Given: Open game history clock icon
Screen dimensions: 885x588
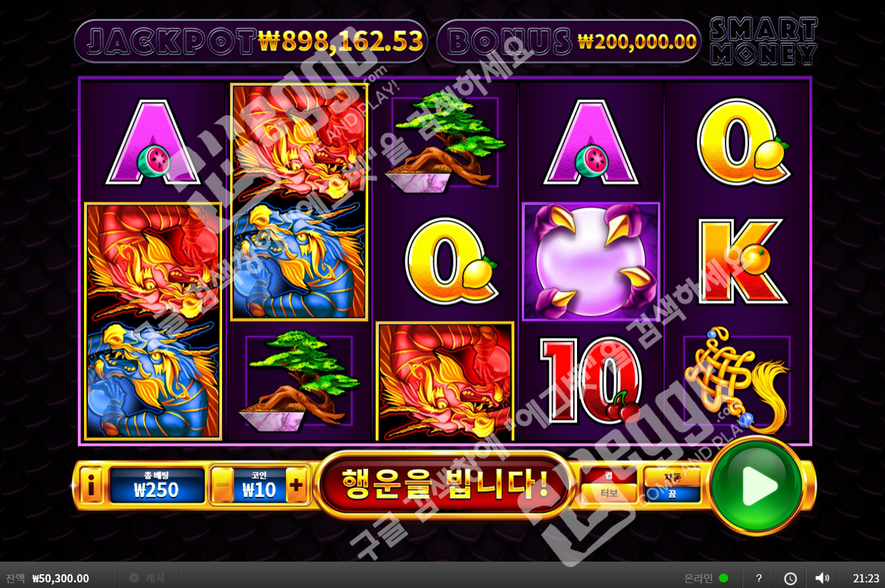Looking at the screenshot, I should (x=790, y=578).
